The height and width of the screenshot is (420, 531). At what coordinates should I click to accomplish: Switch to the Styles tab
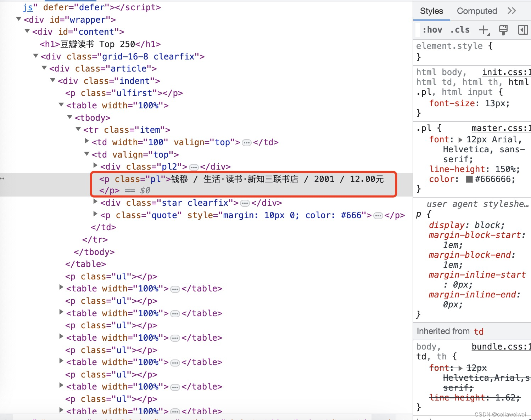[431, 11]
